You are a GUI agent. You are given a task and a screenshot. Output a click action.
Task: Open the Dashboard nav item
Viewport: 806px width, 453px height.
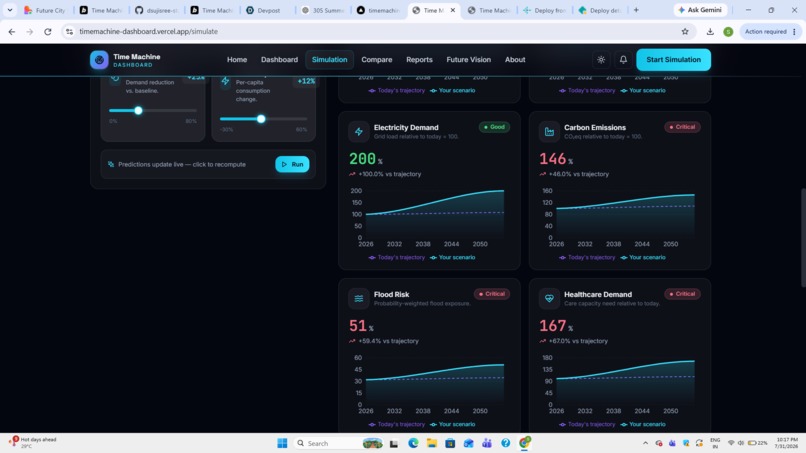tap(279, 60)
